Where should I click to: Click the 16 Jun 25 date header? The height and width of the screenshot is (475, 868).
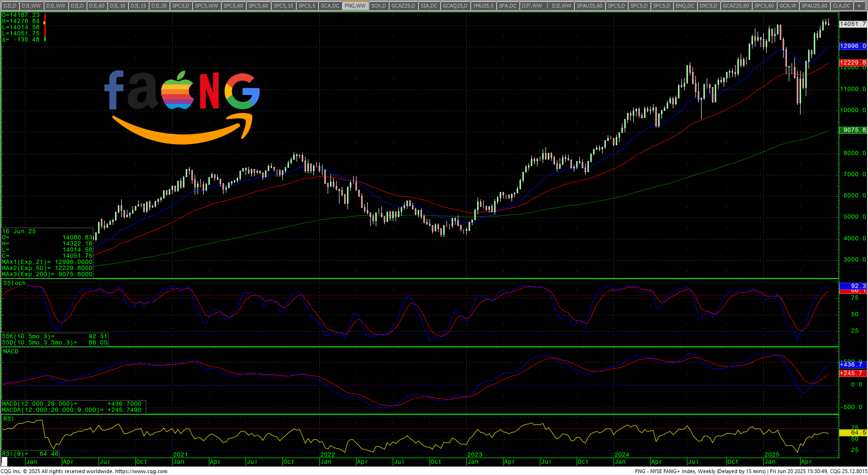[19, 231]
